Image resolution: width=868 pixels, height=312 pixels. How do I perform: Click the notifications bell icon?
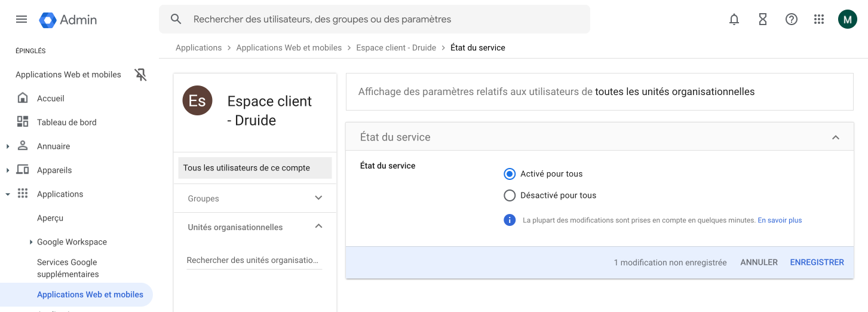click(x=734, y=19)
